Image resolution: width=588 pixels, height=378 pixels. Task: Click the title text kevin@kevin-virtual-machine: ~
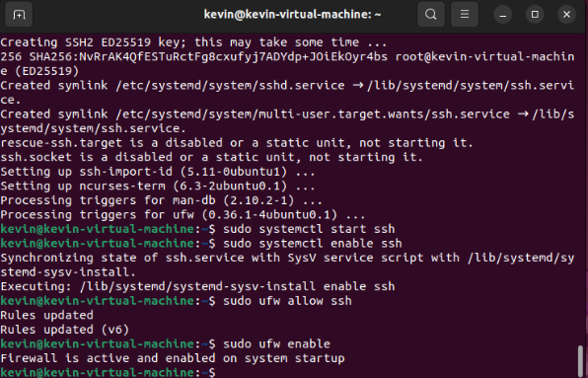(292, 15)
